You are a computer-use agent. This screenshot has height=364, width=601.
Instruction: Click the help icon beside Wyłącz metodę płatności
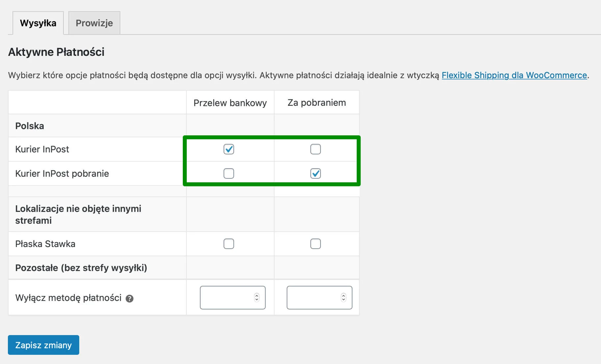coord(130,299)
